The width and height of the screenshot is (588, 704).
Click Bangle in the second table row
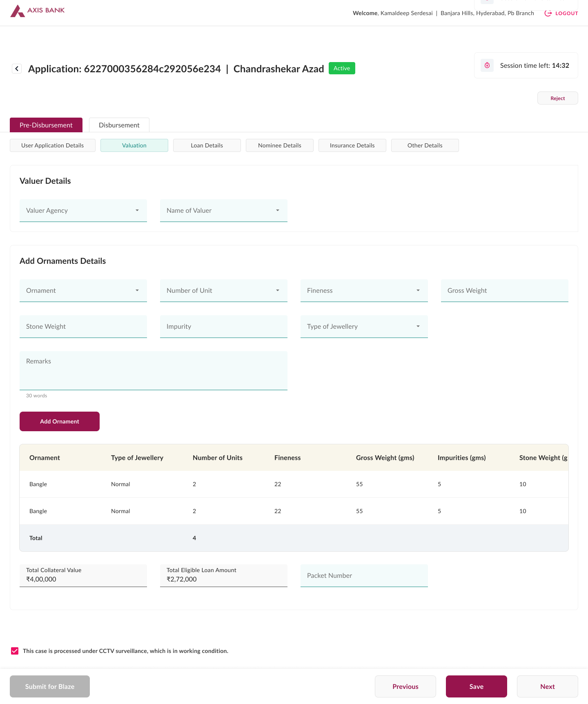pyautogui.click(x=38, y=511)
